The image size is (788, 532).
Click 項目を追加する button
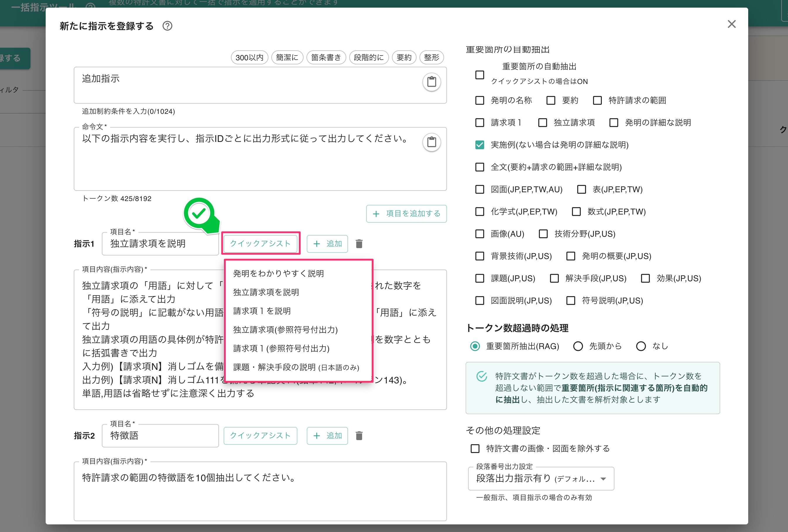[x=406, y=214]
